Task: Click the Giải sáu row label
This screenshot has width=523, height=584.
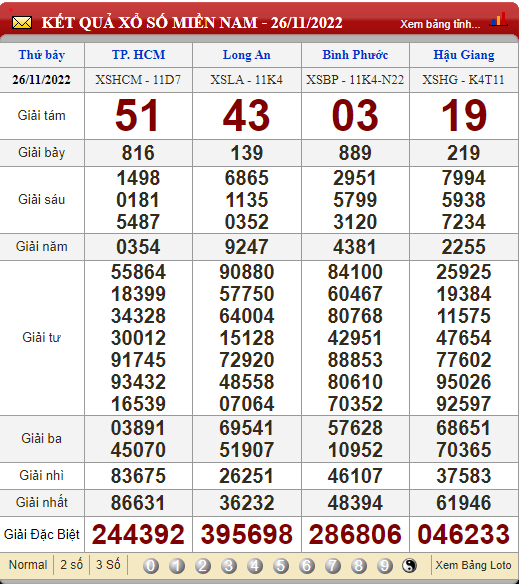Action: [42, 200]
